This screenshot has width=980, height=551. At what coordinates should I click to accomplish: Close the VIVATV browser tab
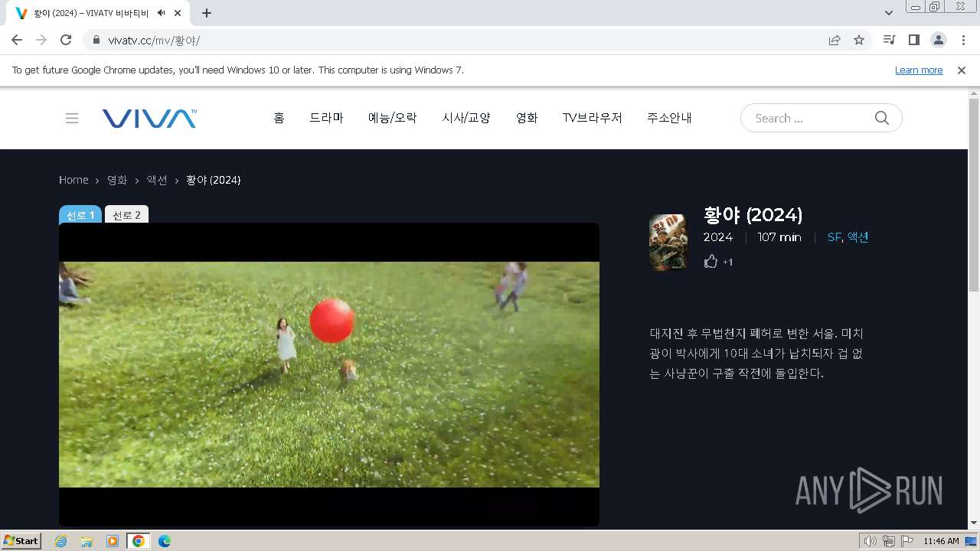click(x=178, y=13)
